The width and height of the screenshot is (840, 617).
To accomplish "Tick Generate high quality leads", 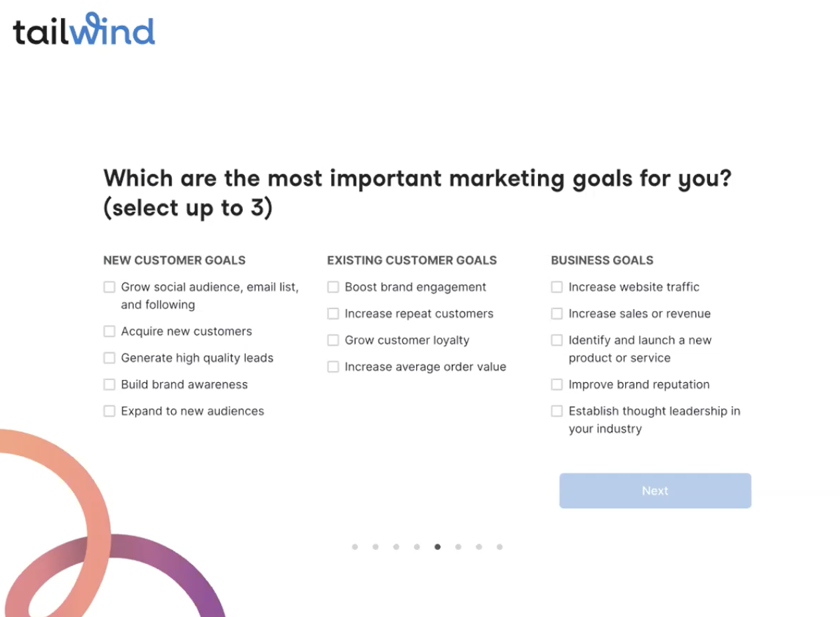I will 109,358.
